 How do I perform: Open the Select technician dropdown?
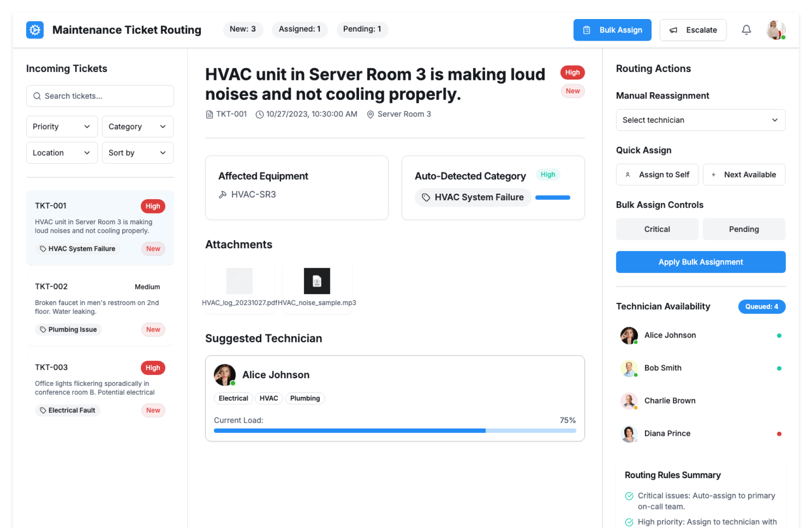click(x=700, y=120)
